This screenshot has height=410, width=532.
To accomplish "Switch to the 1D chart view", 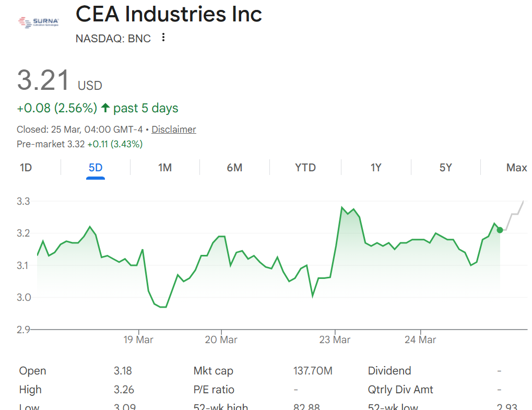I will point(23,167).
